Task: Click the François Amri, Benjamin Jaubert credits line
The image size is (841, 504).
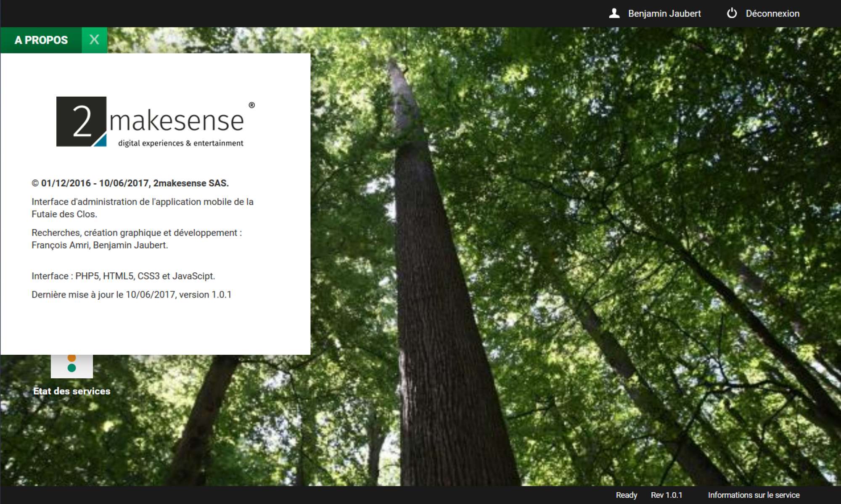Action: click(100, 245)
